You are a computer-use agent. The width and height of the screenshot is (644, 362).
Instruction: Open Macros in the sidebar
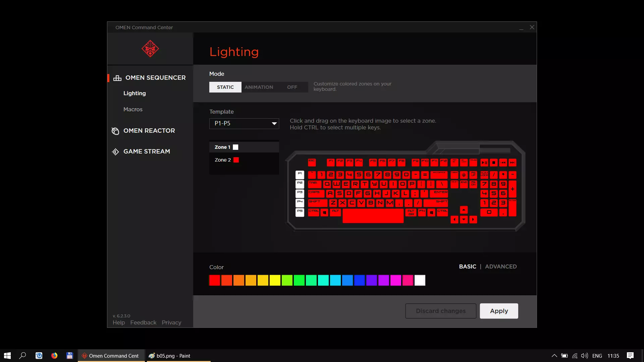(x=133, y=109)
